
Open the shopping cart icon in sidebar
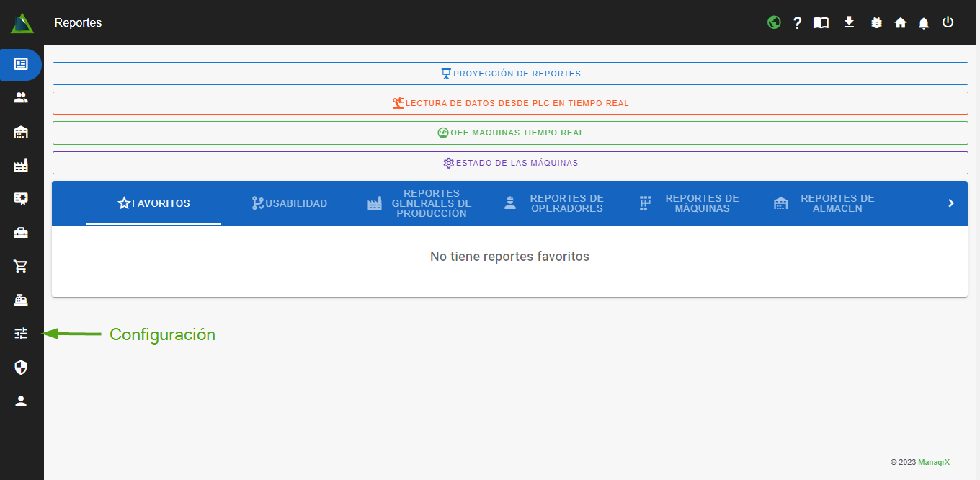pos(21,267)
